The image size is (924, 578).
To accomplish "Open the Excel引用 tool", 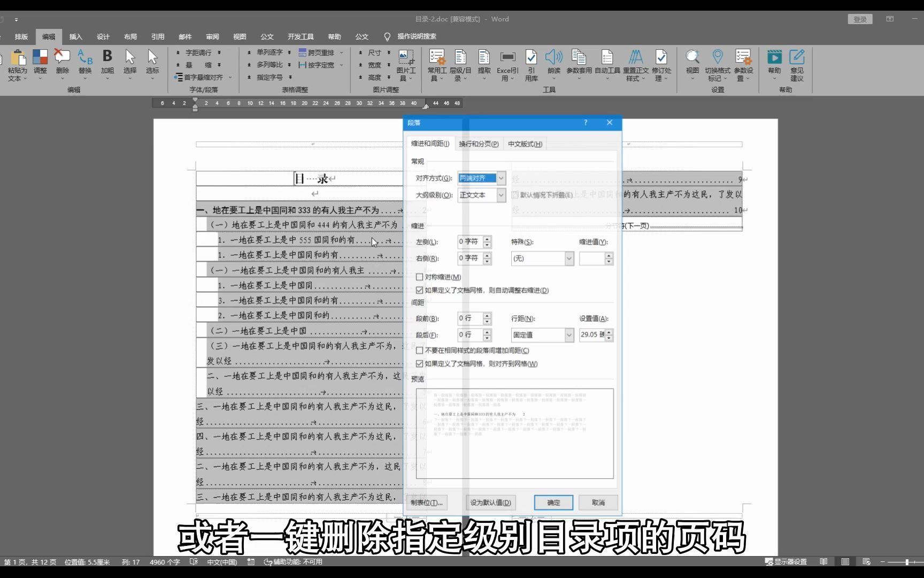I will coord(507,65).
